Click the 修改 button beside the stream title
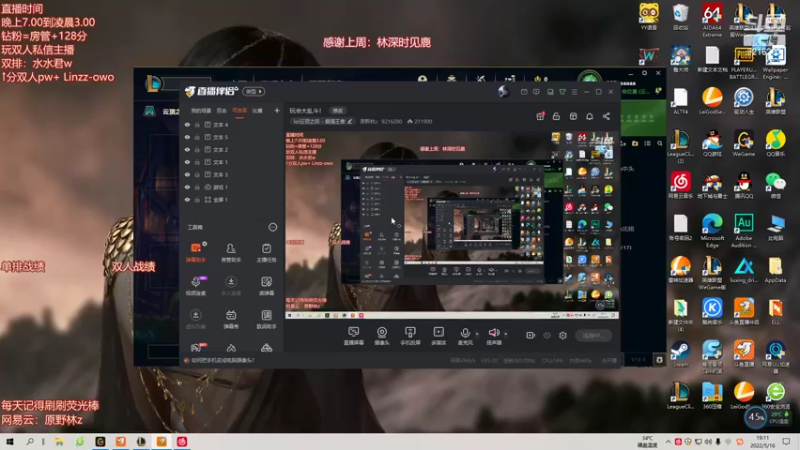Image resolution: width=800 pixels, height=450 pixels. [x=338, y=111]
